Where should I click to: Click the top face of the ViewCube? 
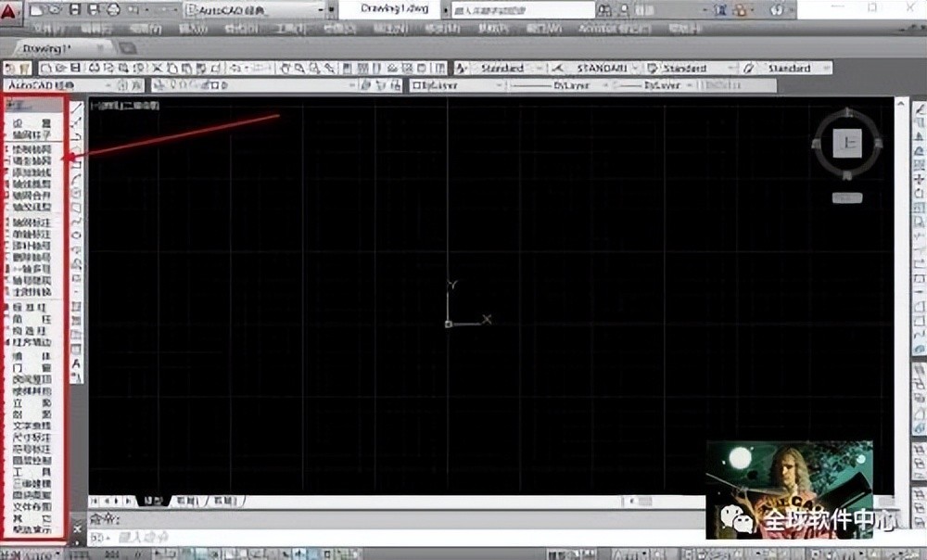(848, 144)
